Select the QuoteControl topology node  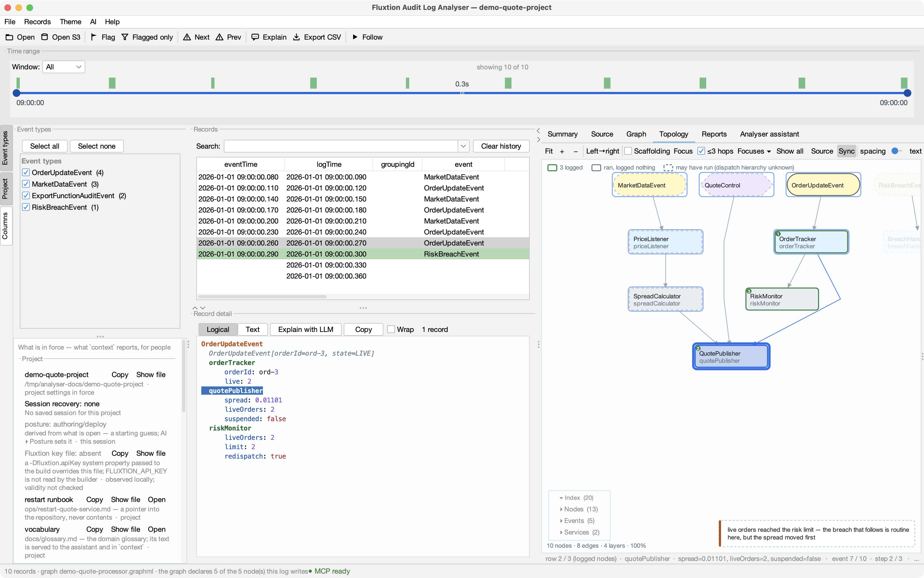click(x=736, y=185)
